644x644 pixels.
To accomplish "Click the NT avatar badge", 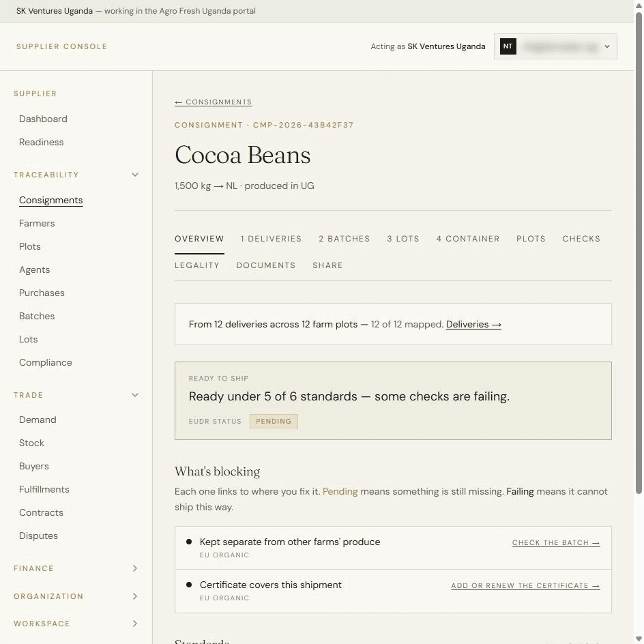I will 508,46.
